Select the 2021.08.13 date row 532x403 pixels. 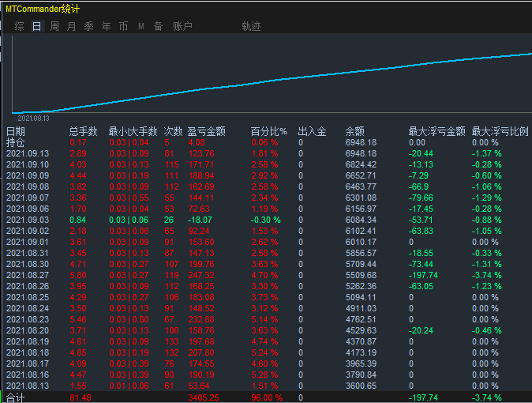coord(28,386)
